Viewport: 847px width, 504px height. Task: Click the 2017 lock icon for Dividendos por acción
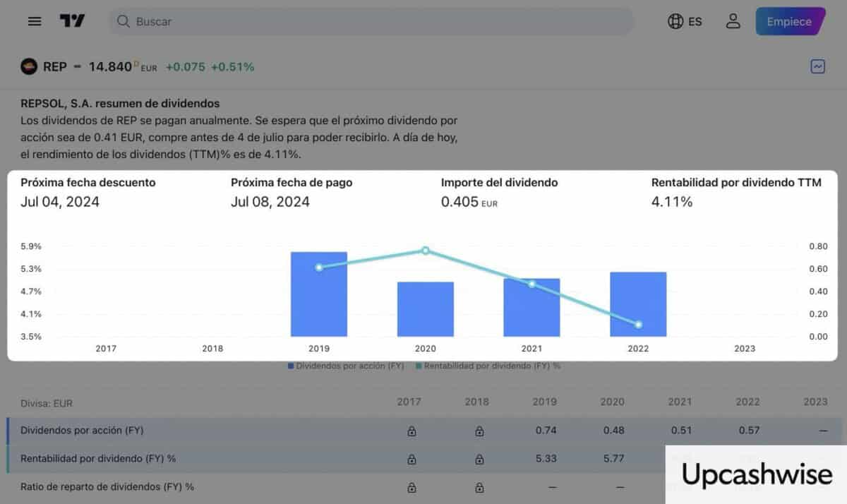[x=412, y=431]
